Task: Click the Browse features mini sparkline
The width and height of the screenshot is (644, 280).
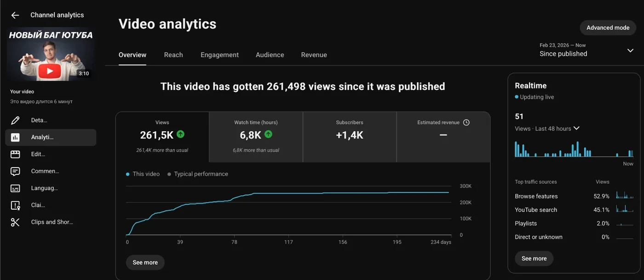Action: click(x=625, y=196)
